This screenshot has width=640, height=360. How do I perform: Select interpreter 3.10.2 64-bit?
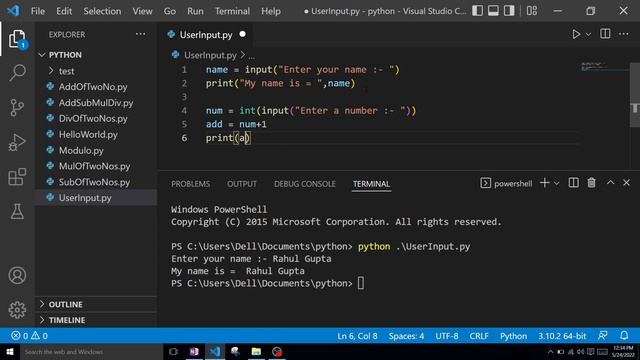point(562,336)
